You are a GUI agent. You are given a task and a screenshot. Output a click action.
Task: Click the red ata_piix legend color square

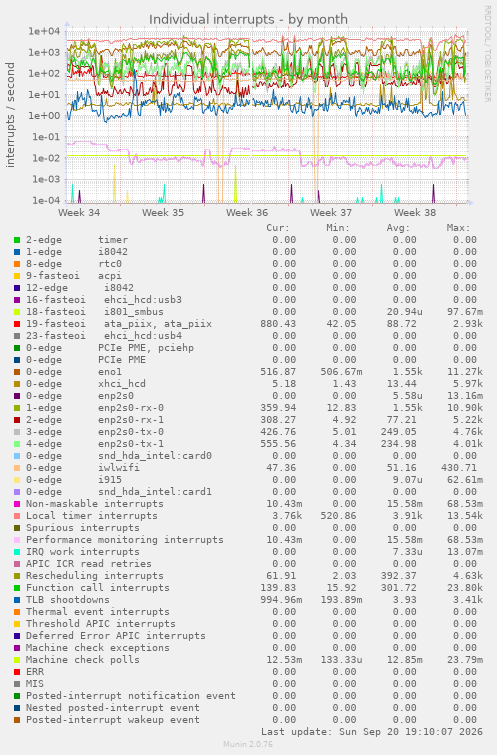[17, 324]
